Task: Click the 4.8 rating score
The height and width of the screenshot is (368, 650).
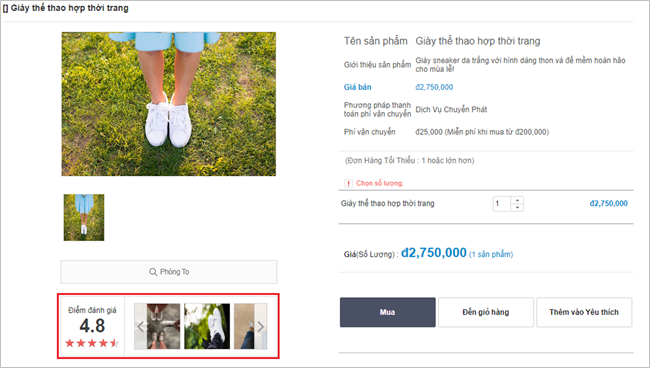Action: 92,326
